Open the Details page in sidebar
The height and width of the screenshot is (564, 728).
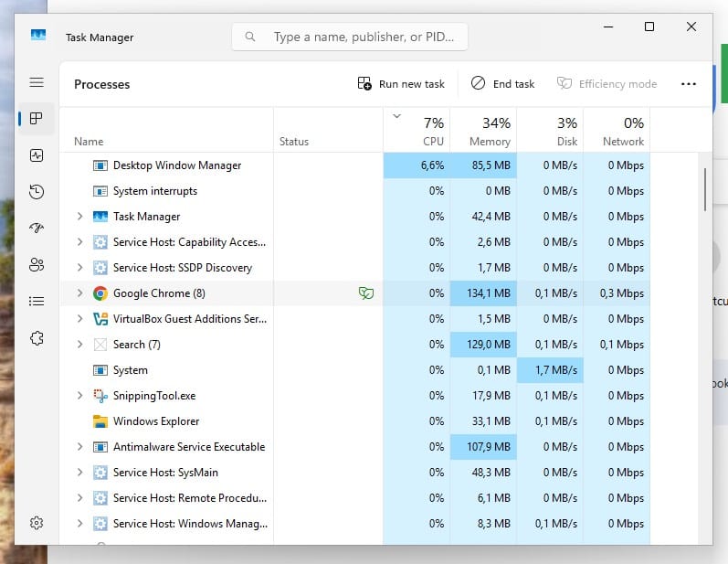(37, 301)
